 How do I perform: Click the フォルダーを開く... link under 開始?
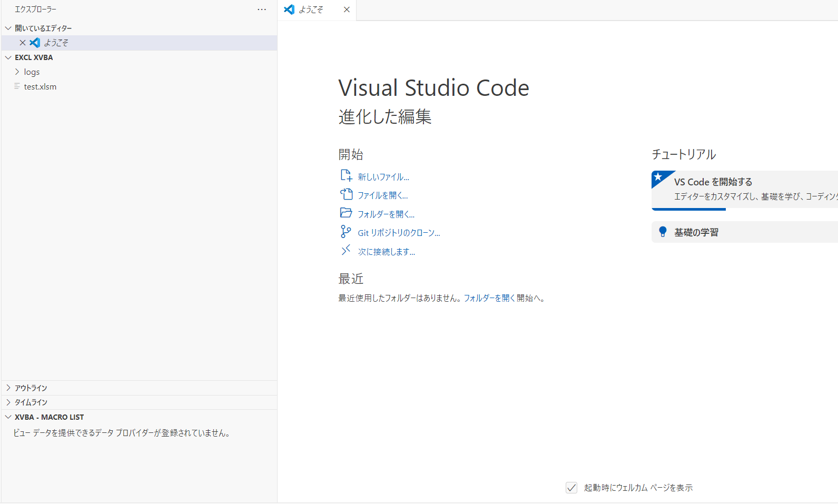click(386, 214)
